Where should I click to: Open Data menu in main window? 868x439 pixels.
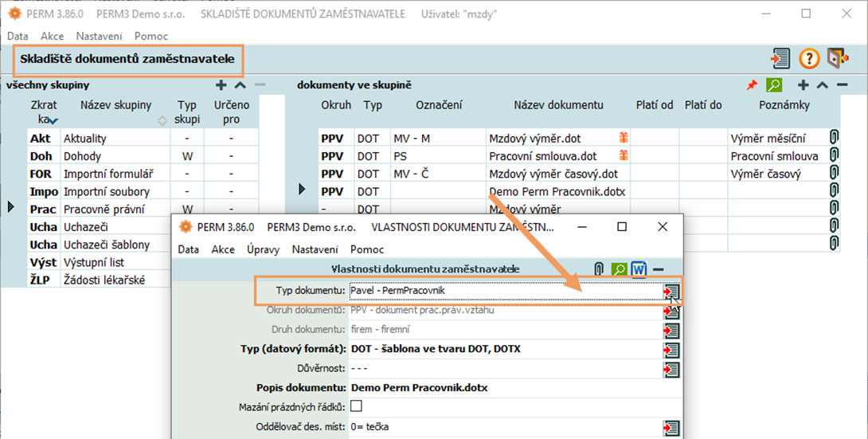coord(18,36)
